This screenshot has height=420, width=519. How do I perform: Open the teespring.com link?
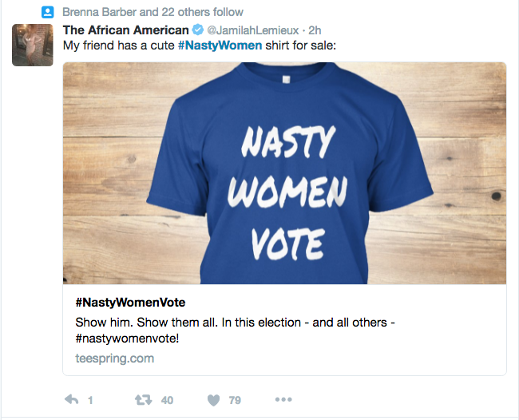point(114,359)
